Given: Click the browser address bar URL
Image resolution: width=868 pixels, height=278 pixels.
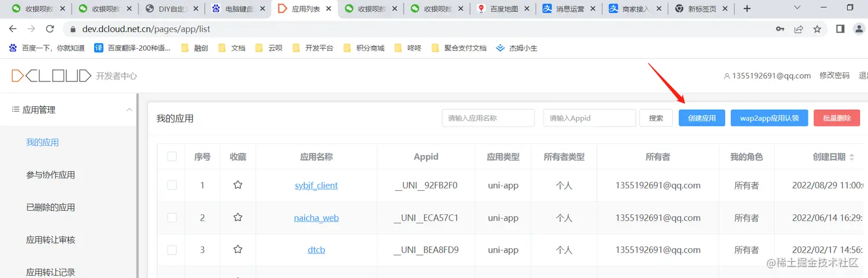Looking at the screenshot, I should pyautogui.click(x=146, y=29).
